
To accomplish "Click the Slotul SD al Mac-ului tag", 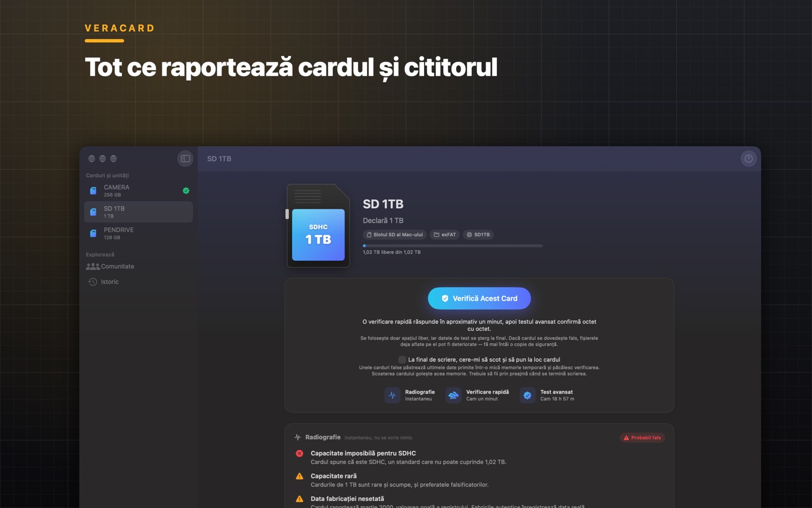I will [x=395, y=234].
